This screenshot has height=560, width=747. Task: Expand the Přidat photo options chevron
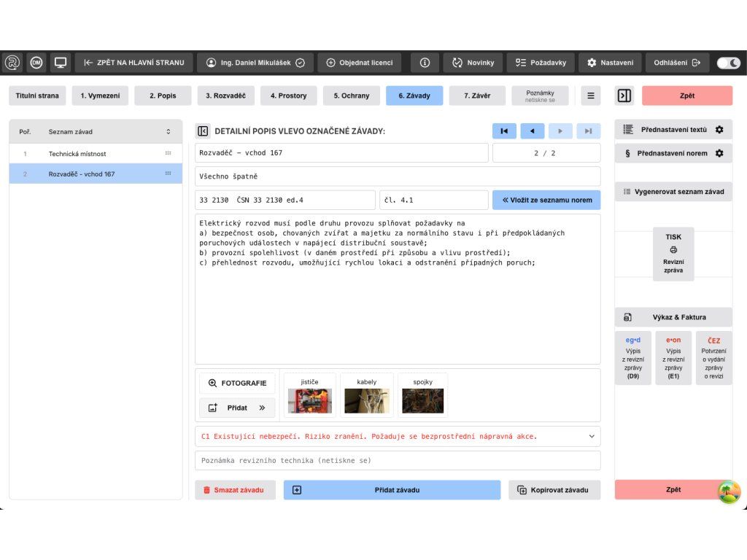coord(262,408)
